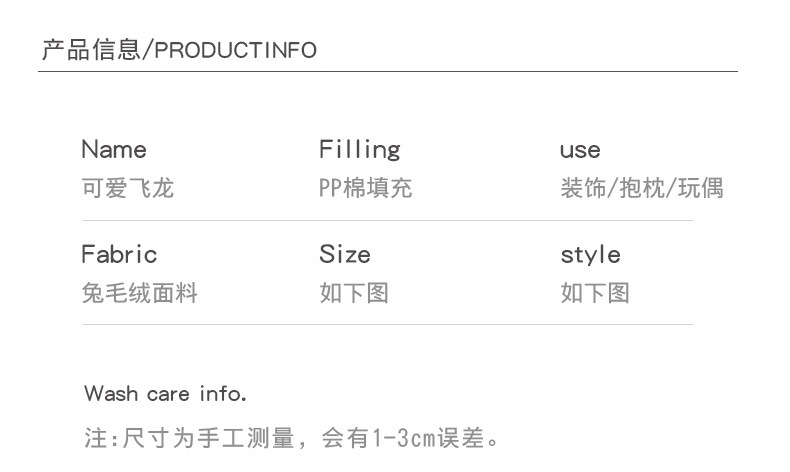The width and height of the screenshot is (790, 472).
Task: Click the 兔毛绒面料 fabric value
Action: pos(139,293)
